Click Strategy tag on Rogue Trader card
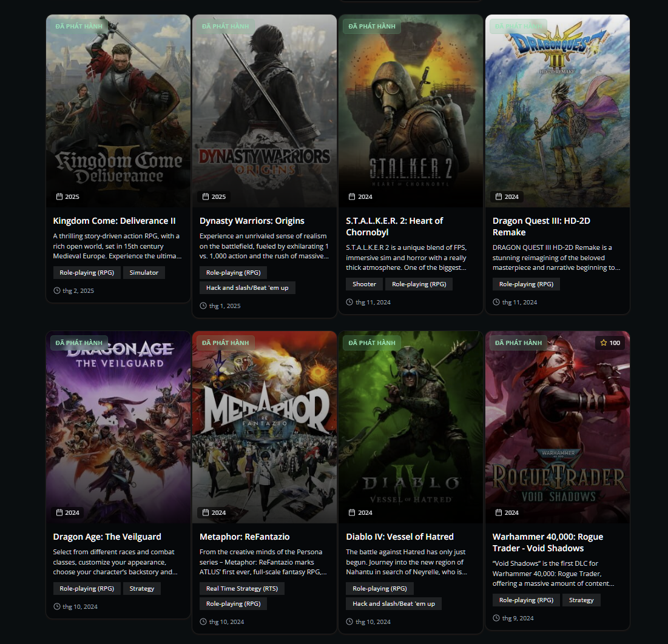This screenshot has height=644, width=668. (581, 600)
